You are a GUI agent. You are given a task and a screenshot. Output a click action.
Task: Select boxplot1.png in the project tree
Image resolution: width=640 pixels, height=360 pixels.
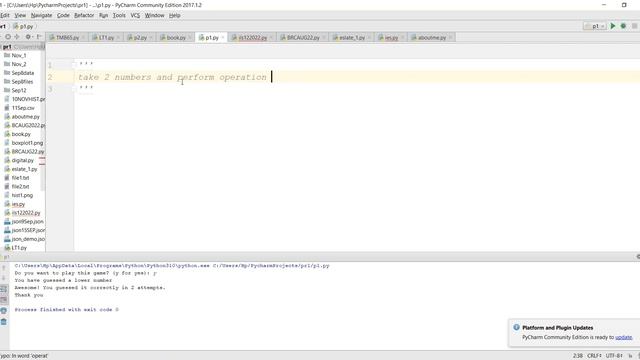pos(27,143)
